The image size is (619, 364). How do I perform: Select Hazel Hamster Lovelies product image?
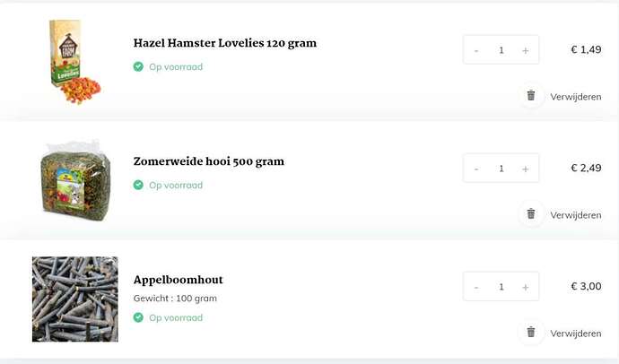[x=75, y=62]
